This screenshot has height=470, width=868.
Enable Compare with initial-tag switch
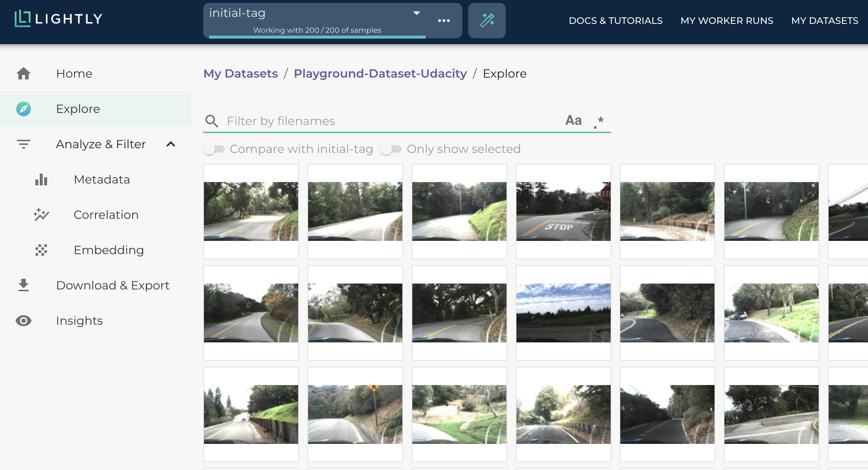pyautogui.click(x=214, y=149)
